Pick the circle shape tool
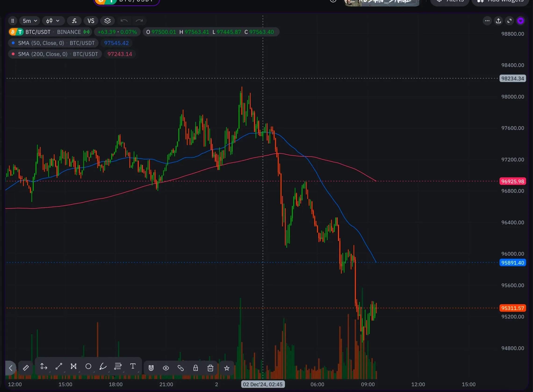Viewport: 533px width, 392px height. [88, 366]
